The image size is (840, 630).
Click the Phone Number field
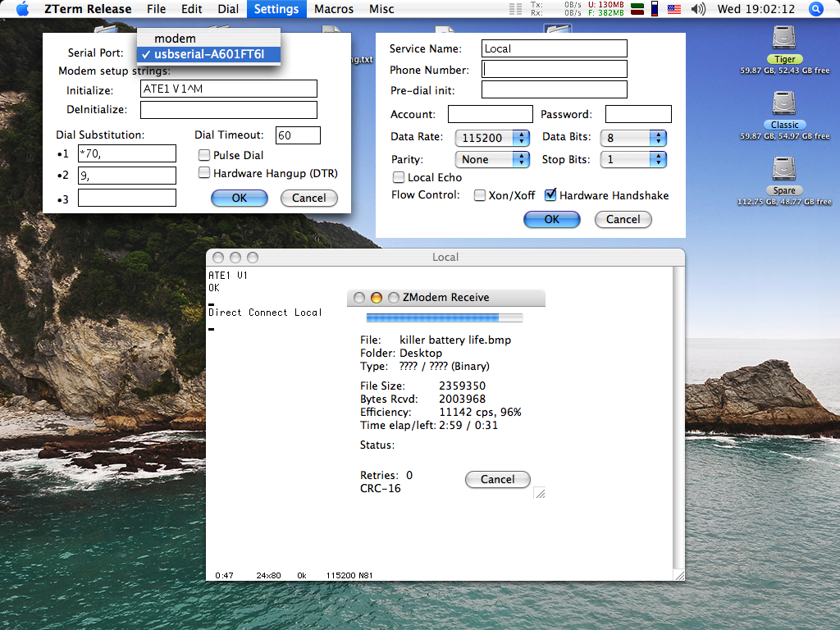(554, 69)
